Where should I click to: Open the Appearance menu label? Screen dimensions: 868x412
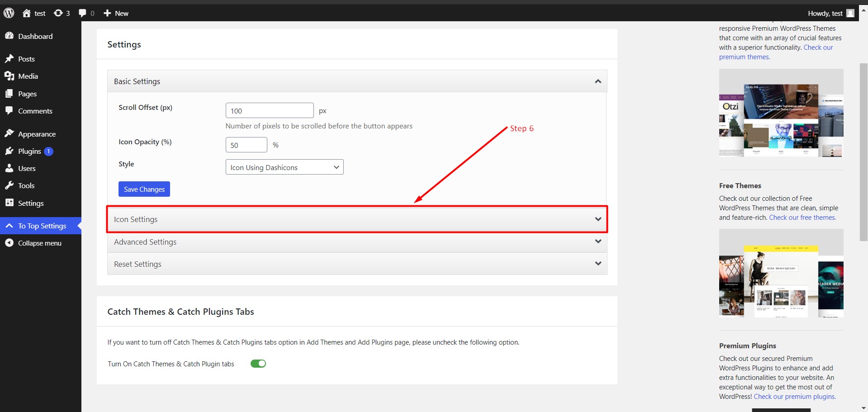pyautogui.click(x=37, y=134)
